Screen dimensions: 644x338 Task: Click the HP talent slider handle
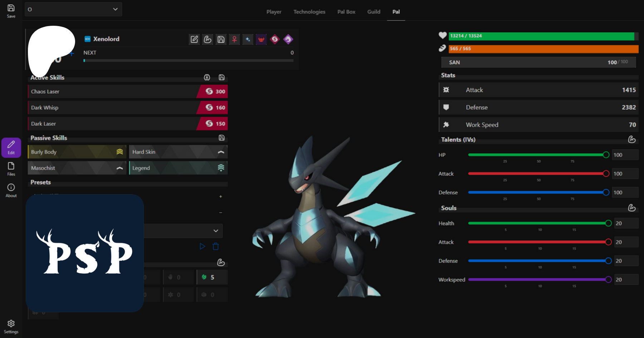(606, 155)
